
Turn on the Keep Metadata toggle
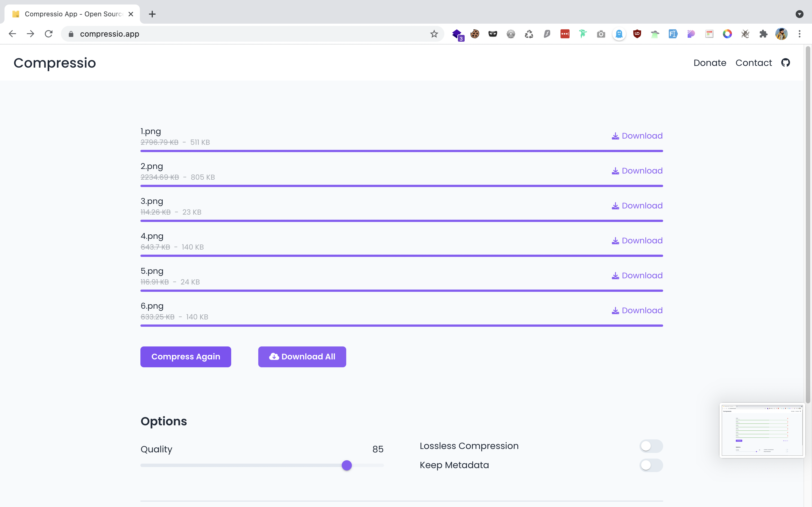(651, 465)
